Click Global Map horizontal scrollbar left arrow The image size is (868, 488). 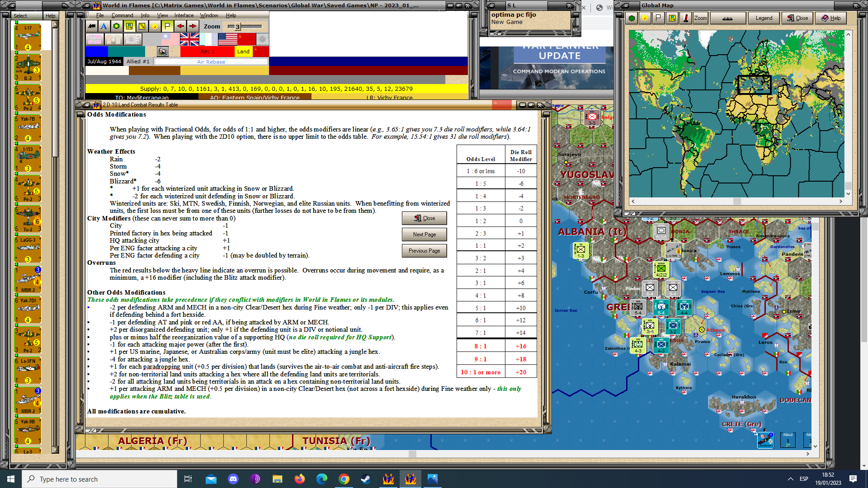coord(632,201)
